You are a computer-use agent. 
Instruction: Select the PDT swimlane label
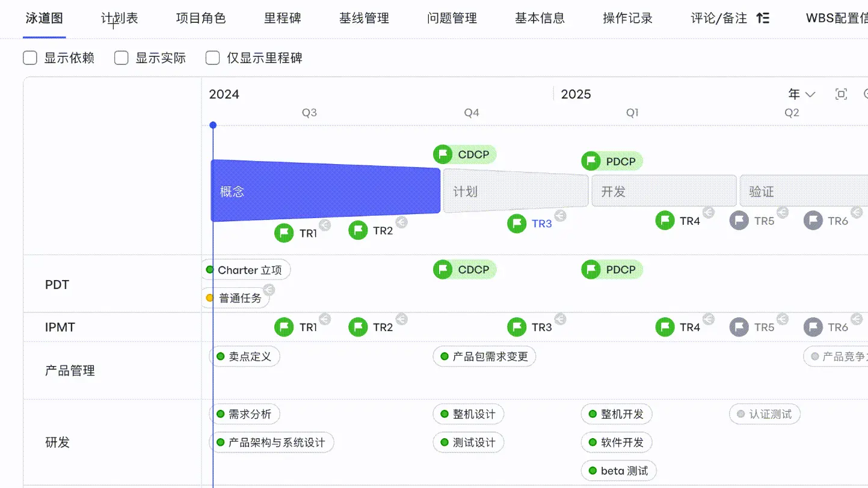point(57,285)
